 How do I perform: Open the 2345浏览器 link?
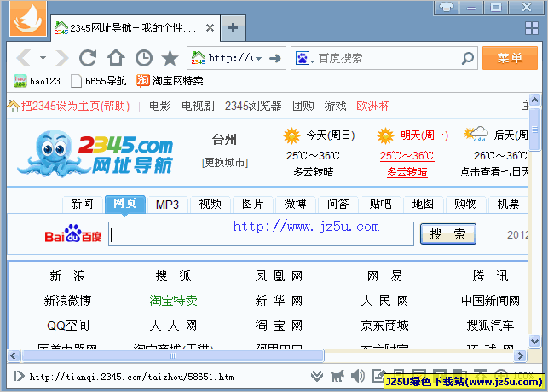(x=253, y=106)
